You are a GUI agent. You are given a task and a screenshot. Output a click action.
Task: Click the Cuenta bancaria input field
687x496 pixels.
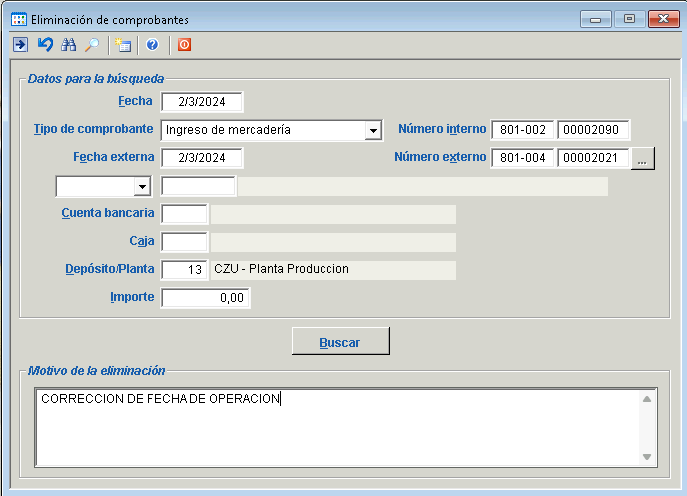[x=184, y=214]
